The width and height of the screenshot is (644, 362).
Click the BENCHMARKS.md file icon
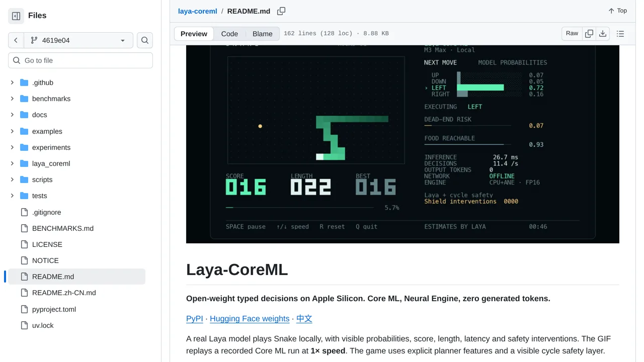[x=24, y=228]
